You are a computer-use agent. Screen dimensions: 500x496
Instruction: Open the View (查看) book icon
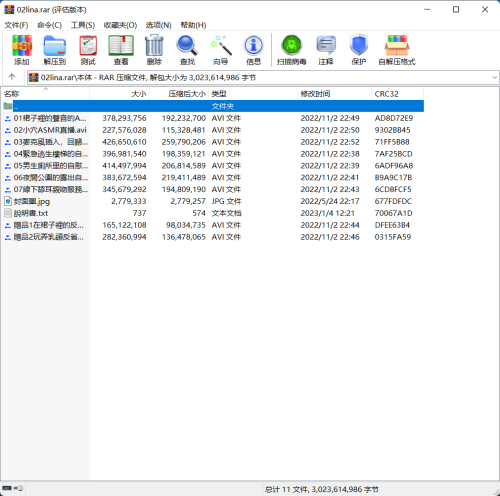click(121, 50)
